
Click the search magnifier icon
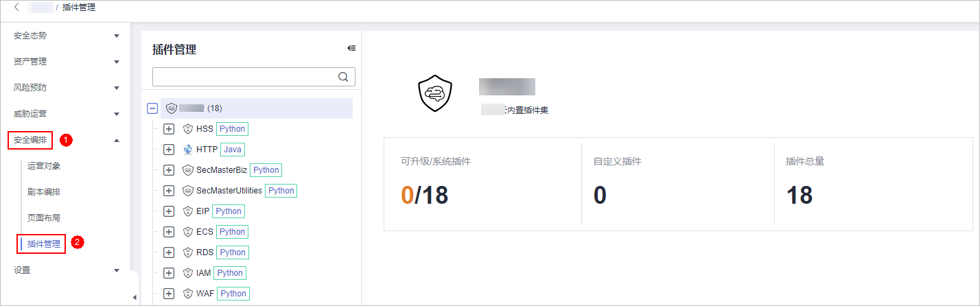coord(343,77)
